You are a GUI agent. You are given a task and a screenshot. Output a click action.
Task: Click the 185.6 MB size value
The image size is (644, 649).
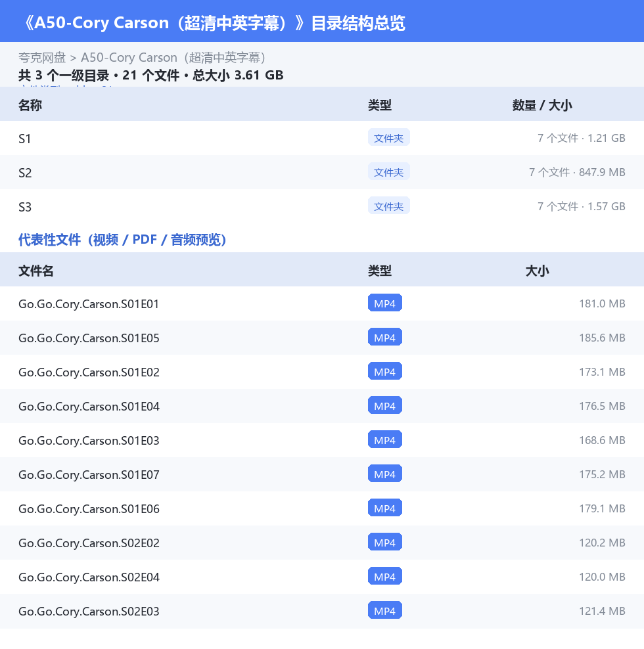(602, 338)
